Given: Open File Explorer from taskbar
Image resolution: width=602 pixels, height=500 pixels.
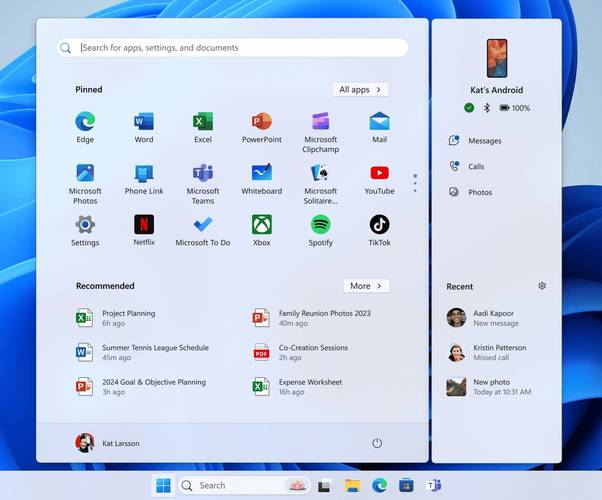Looking at the screenshot, I should (x=352, y=486).
